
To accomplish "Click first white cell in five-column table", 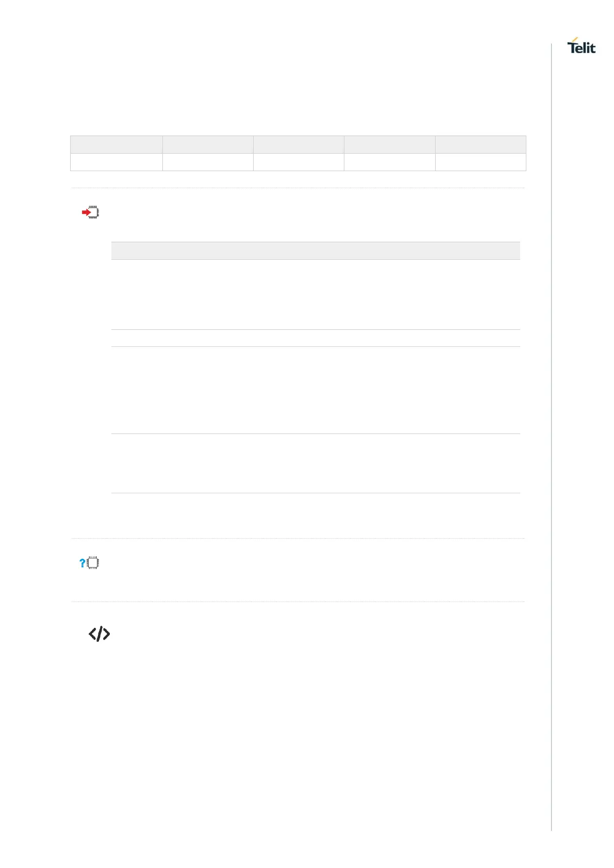I will point(117,162).
